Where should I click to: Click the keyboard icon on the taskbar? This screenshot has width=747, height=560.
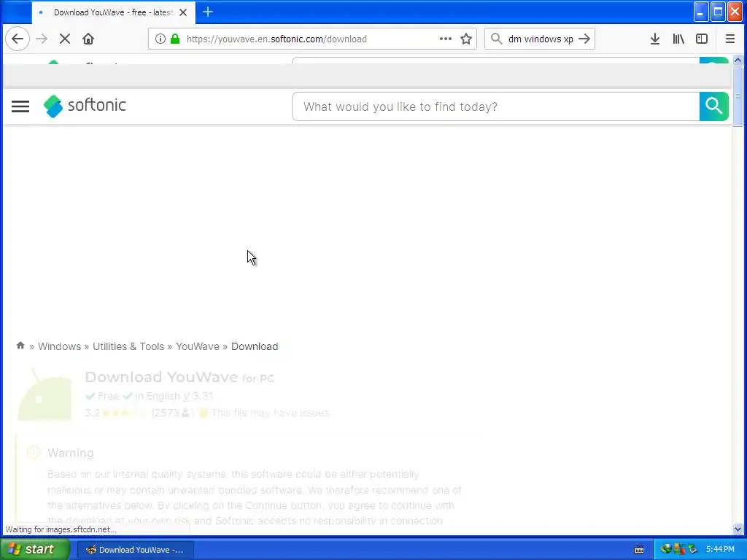pyautogui.click(x=639, y=550)
